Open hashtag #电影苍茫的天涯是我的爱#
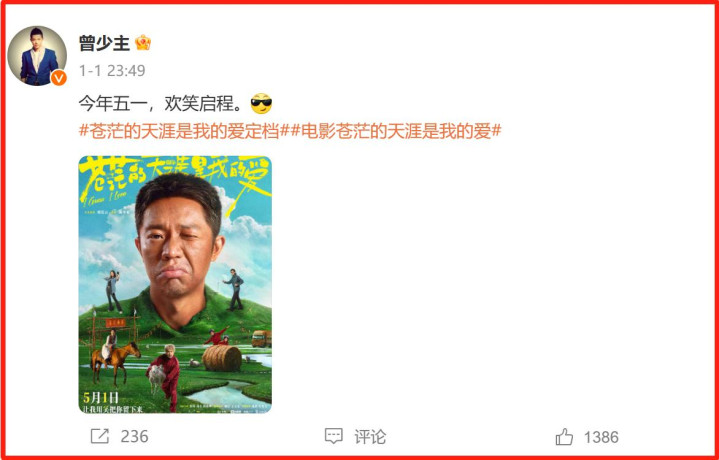This screenshot has width=719, height=460. pos(396,131)
